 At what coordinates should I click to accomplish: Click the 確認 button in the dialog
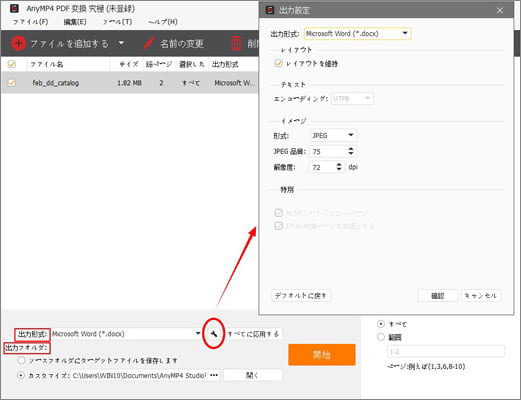438,295
